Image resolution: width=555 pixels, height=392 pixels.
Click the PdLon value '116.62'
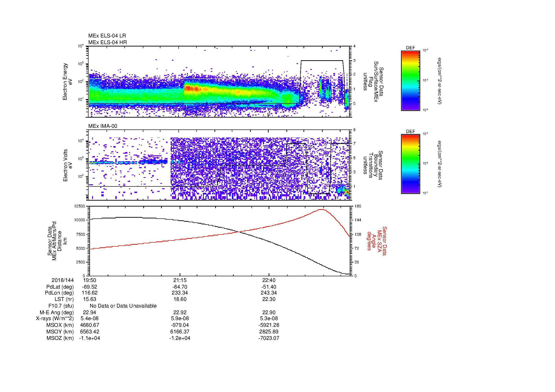(89, 293)
